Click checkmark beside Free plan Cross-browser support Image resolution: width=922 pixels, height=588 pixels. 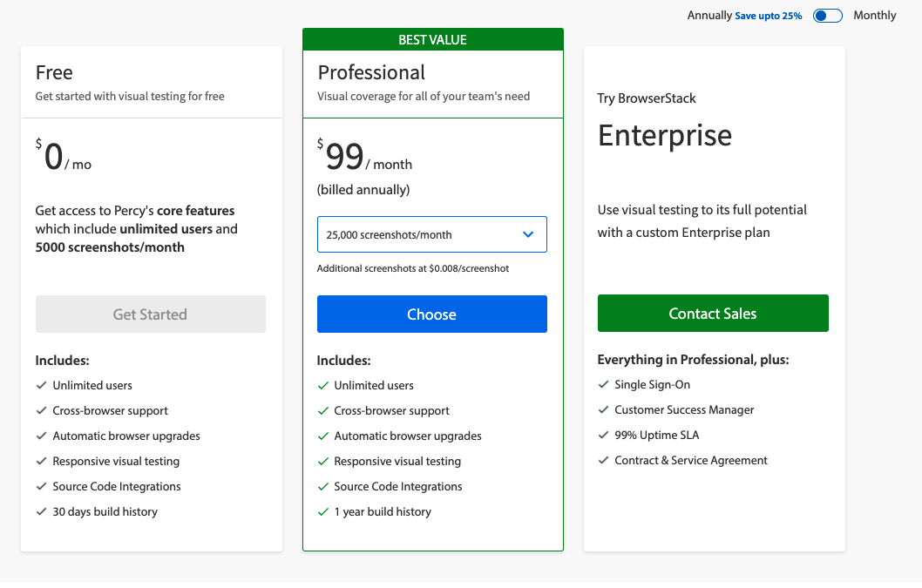tap(41, 410)
